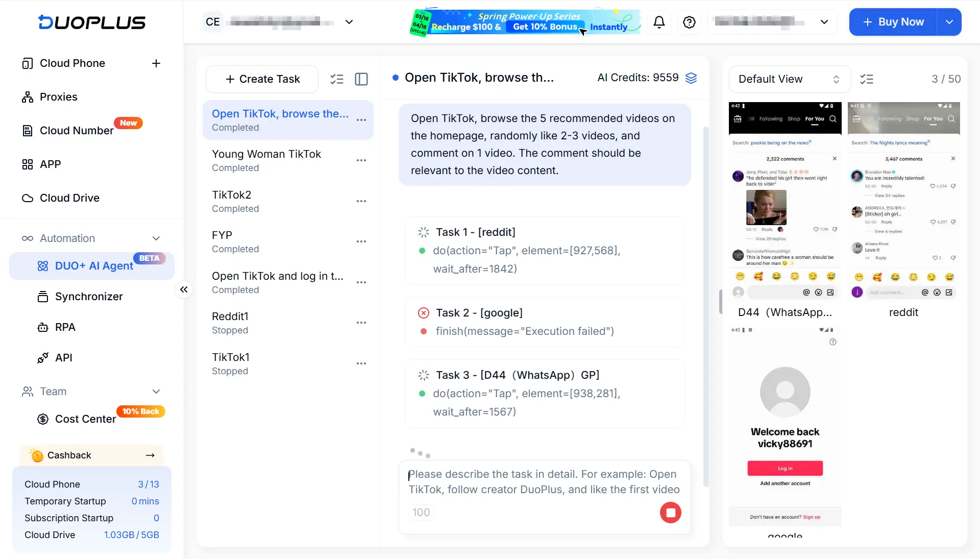The height and width of the screenshot is (559, 980).
Task: Click AI Credits layers icon
Action: click(x=691, y=78)
